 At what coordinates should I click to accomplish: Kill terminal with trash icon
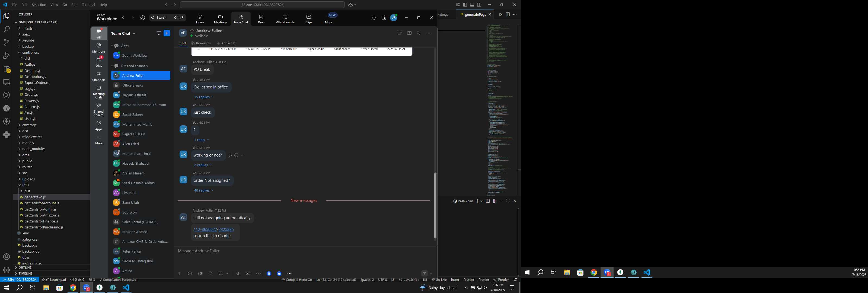click(494, 201)
